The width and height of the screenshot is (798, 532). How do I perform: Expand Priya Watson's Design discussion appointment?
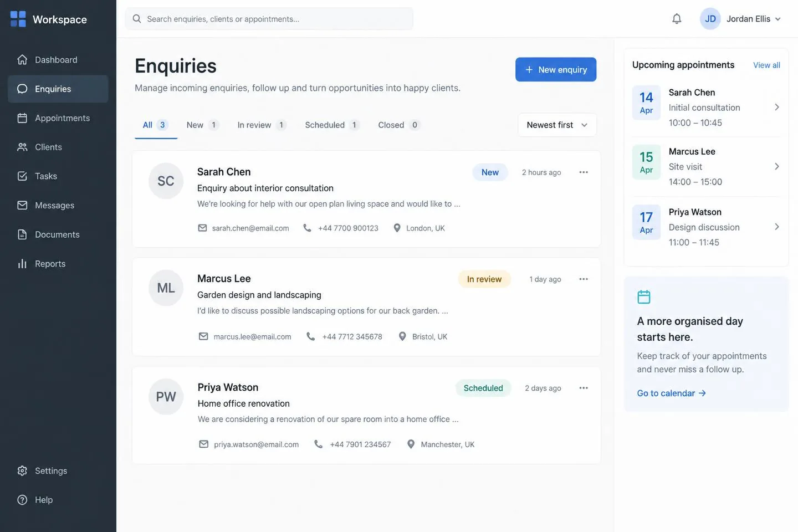[x=777, y=227]
